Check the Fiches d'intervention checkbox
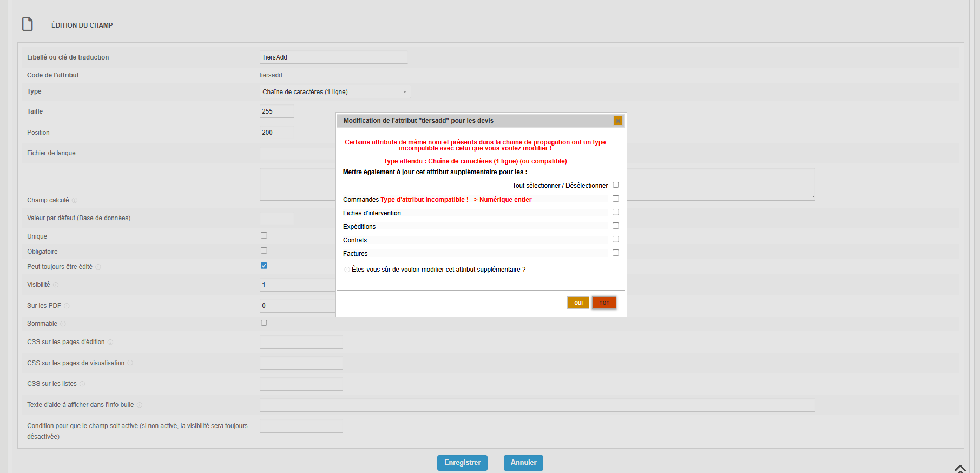Screen dimensions: 980x473 [615, 212]
